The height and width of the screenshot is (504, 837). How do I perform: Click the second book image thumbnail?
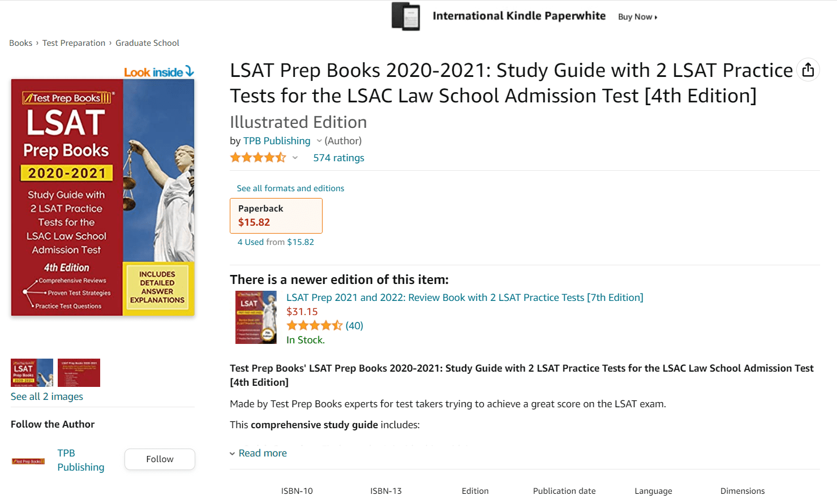[x=79, y=372]
